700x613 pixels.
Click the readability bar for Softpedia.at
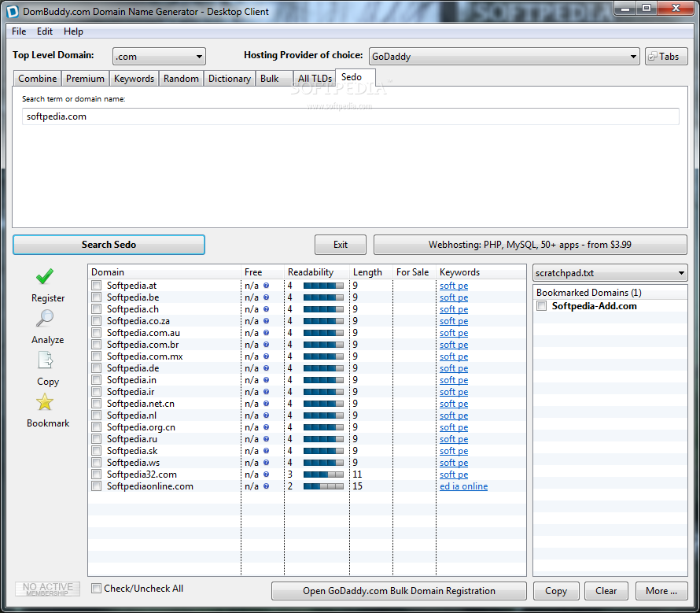pyautogui.click(x=324, y=286)
